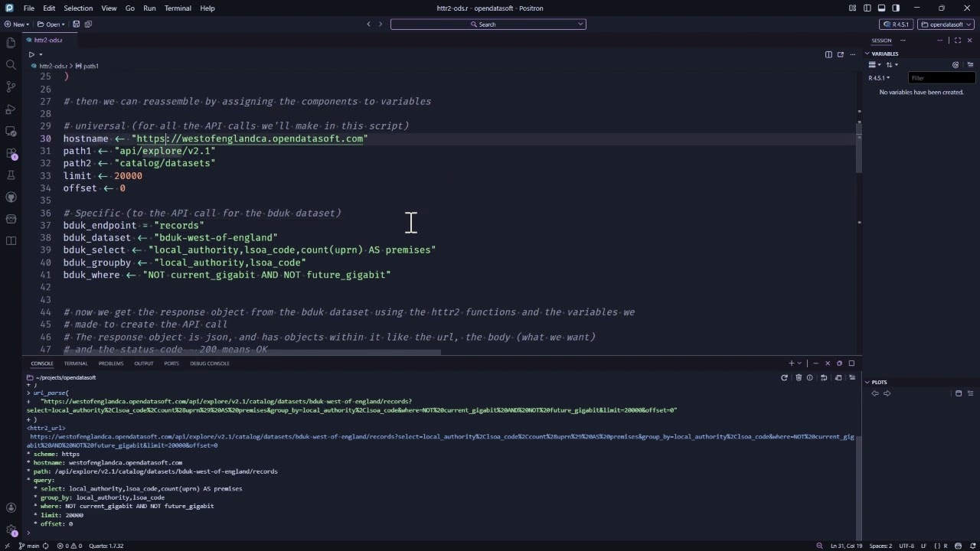This screenshot has width=980, height=551.
Task: Toggle console word wrap
Action: pyautogui.click(x=824, y=377)
